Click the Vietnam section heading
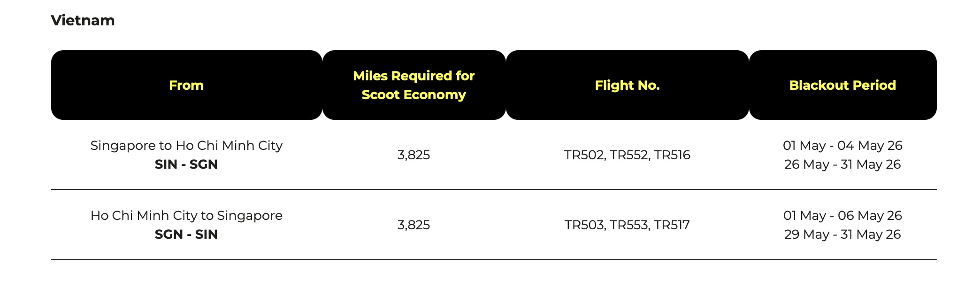The height and width of the screenshot is (281, 980). [x=83, y=20]
